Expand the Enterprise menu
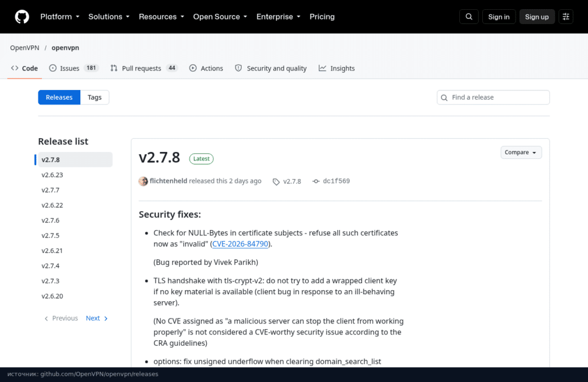Viewport: 588px width, 382px height. click(x=278, y=17)
